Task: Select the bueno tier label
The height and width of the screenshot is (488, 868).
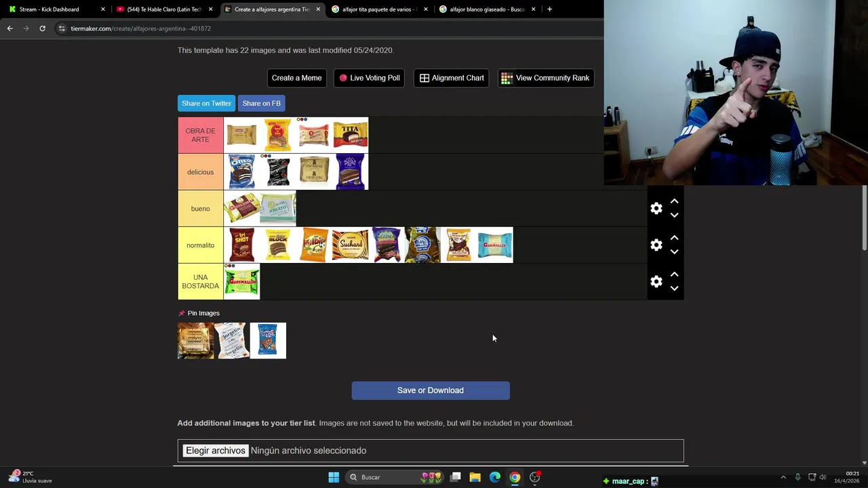Action: pos(200,209)
